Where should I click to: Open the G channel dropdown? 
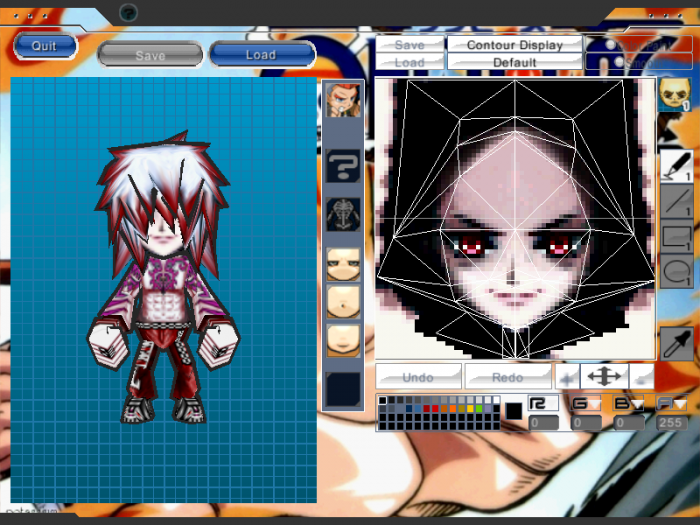click(x=586, y=403)
